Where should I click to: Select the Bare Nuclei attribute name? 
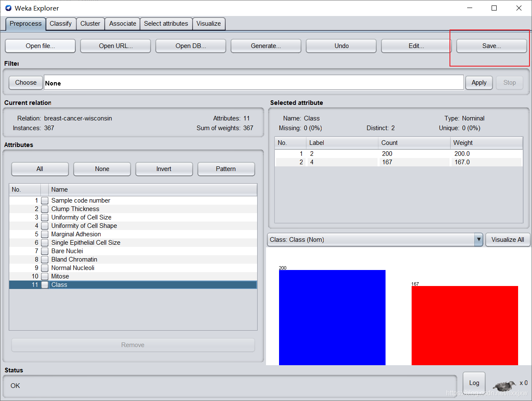click(67, 251)
